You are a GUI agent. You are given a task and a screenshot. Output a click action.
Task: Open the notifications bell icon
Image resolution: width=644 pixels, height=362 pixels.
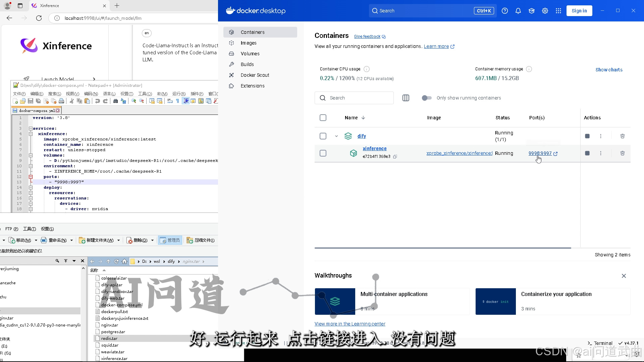[x=518, y=11]
